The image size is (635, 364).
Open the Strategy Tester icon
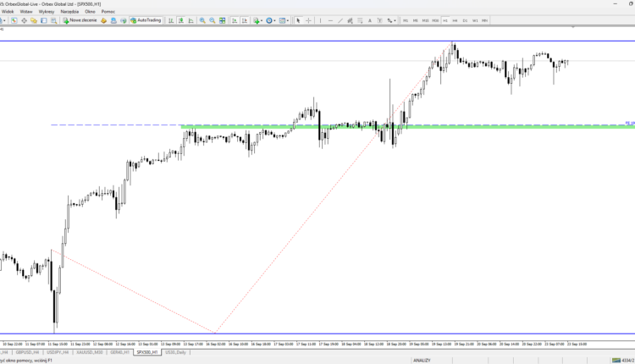[x=54, y=20]
